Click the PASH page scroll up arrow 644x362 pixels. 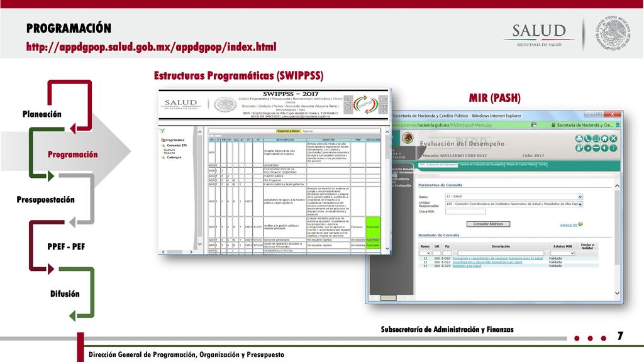(618, 186)
